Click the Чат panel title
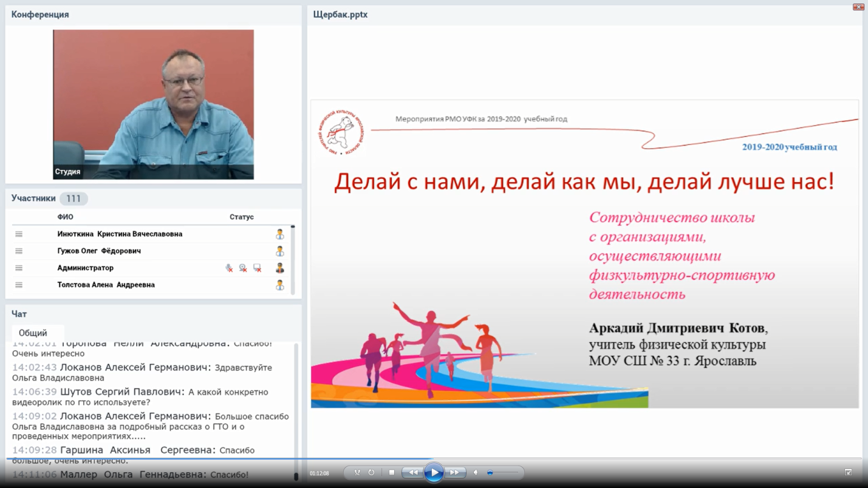The height and width of the screenshot is (488, 868). 19,314
